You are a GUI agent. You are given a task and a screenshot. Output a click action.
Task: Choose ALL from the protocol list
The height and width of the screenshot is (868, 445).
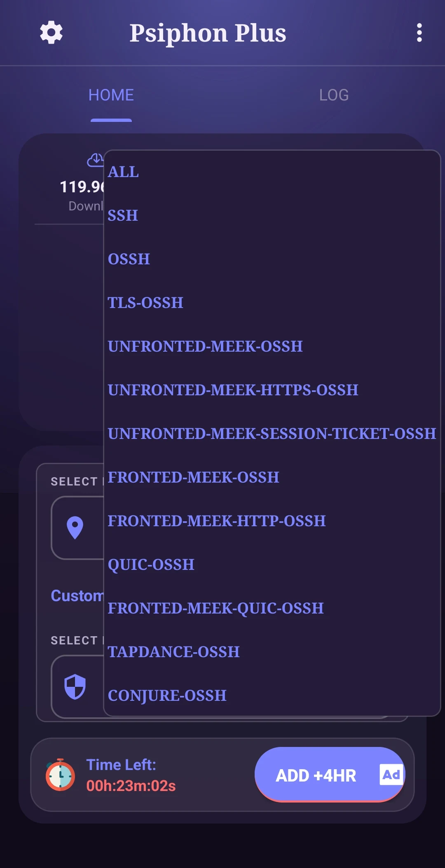click(x=272, y=172)
